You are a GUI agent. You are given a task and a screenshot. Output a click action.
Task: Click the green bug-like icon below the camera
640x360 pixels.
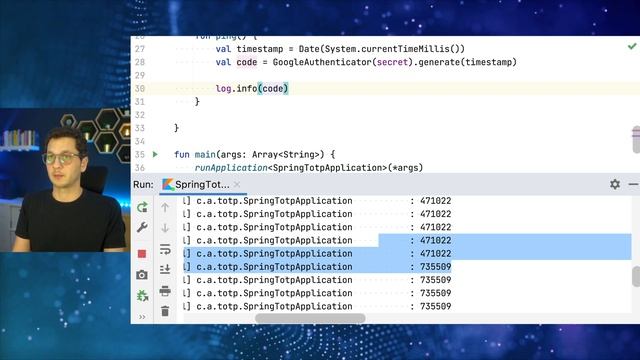pos(142,296)
